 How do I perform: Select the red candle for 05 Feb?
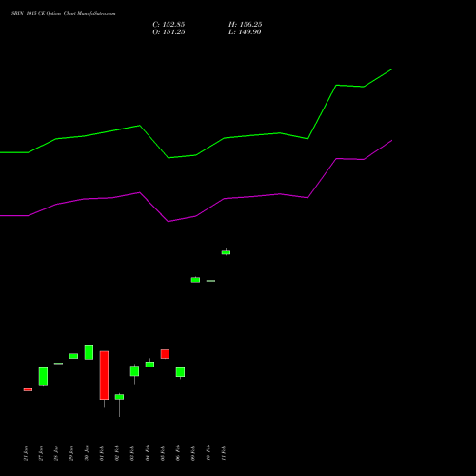165,354
